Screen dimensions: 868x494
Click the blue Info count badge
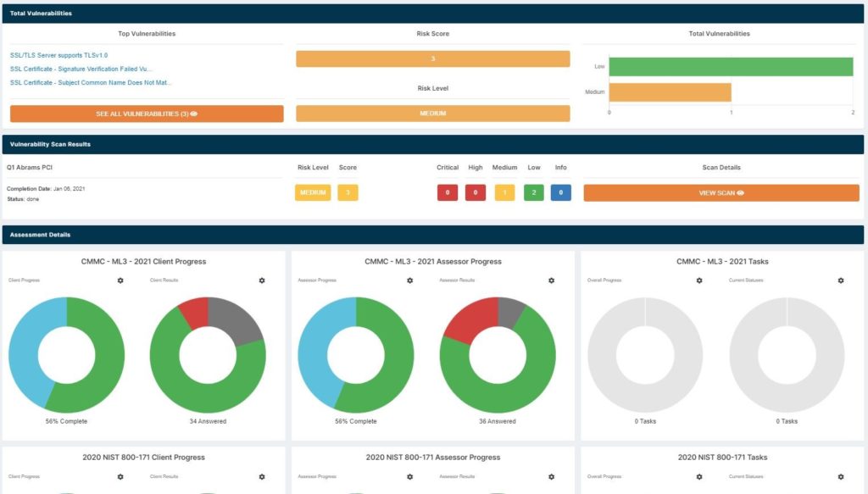pyautogui.click(x=560, y=193)
